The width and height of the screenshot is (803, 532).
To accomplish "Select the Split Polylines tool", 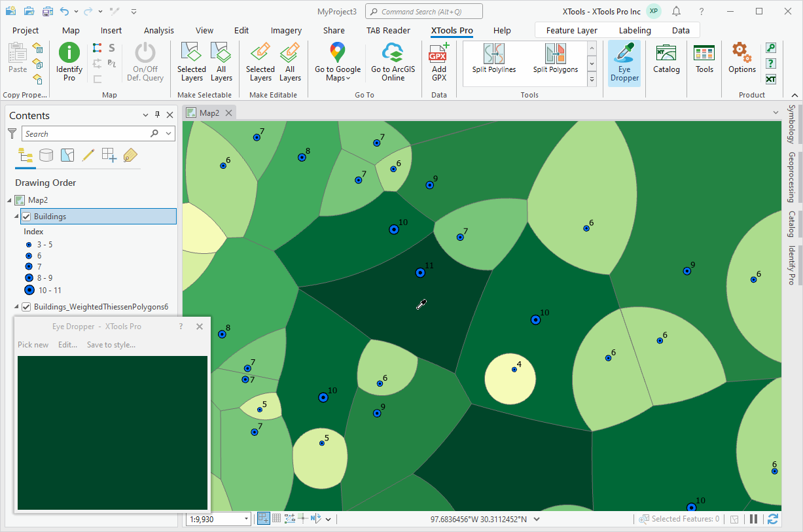I will point(494,59).
